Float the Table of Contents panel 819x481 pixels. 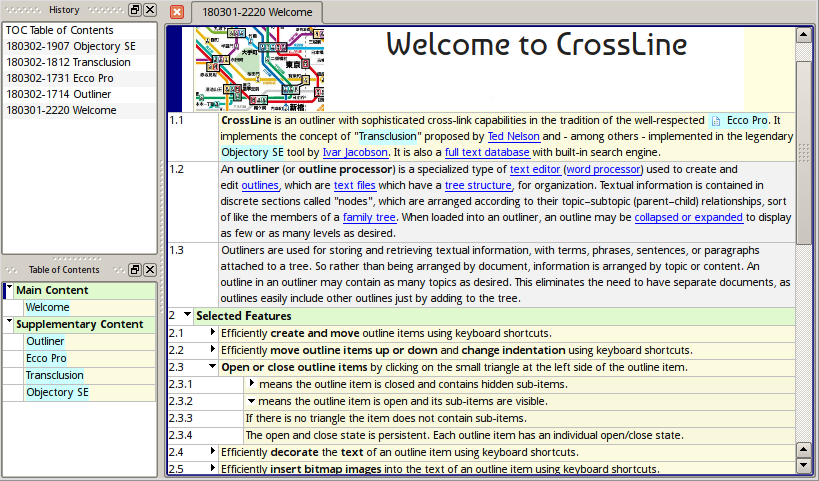pos(135,269)
